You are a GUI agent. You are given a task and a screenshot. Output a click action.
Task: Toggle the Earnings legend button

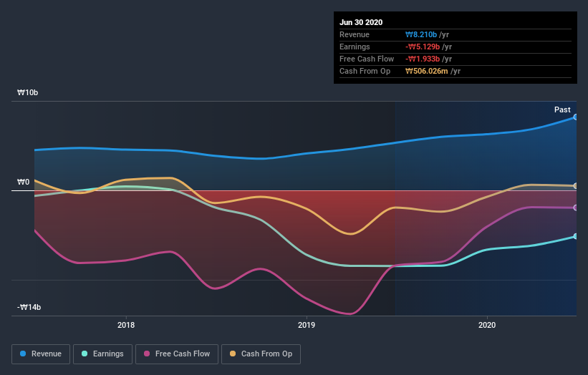102,354
